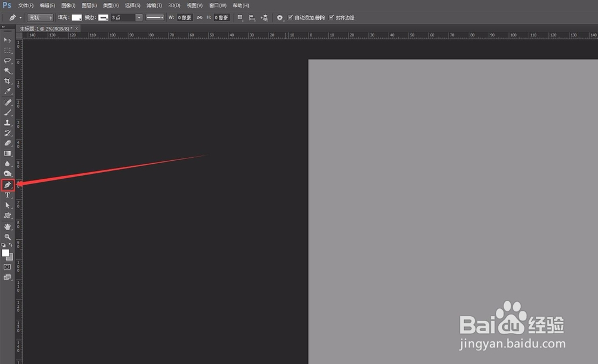Image resolution: width=598 pixels, height=364 pixels.
Task: Select the Magic Wand tool
Action: (x=7, y=71)
